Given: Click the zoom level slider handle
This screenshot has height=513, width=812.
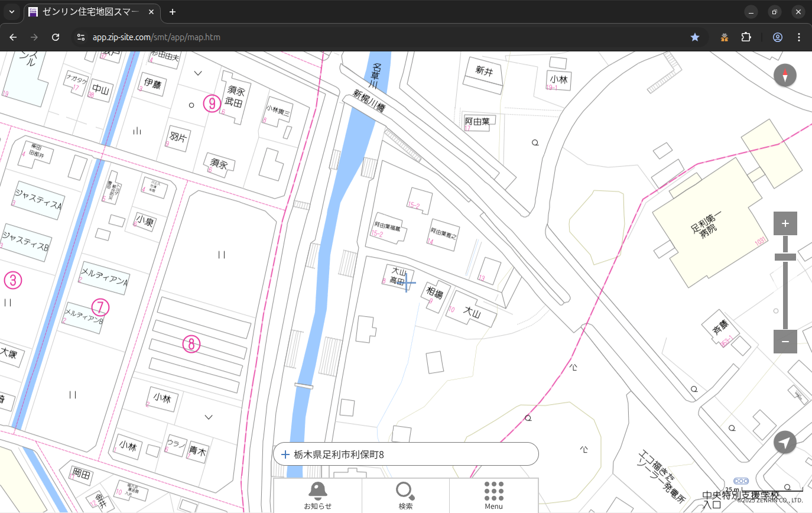Looking at the screenshot, I should [785, 256].
